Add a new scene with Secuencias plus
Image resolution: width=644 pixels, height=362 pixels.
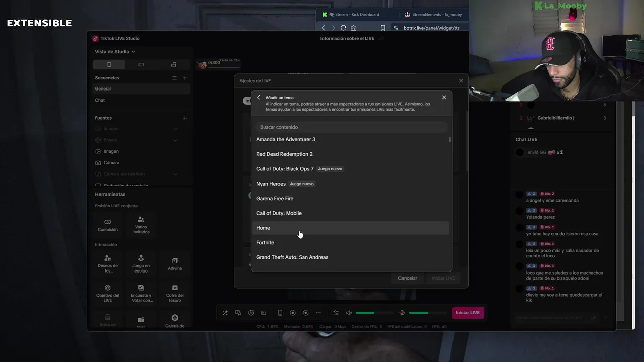point(185,78)
